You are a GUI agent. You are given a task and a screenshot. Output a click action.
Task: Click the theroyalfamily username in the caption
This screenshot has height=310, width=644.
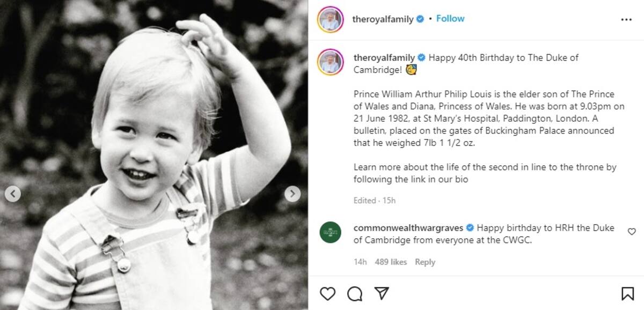tap(384, 57)
